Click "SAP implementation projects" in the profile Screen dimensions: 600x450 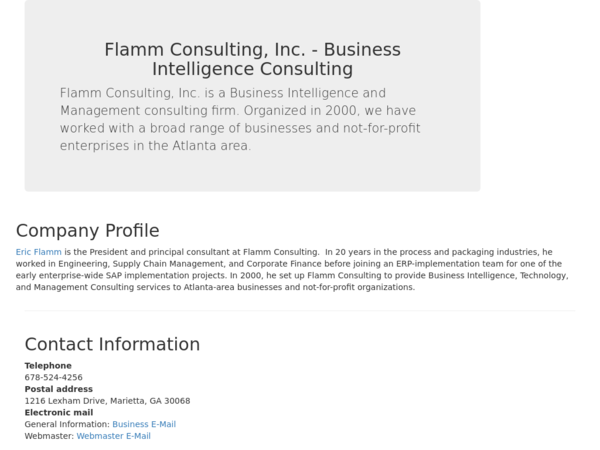coord(173,275)
